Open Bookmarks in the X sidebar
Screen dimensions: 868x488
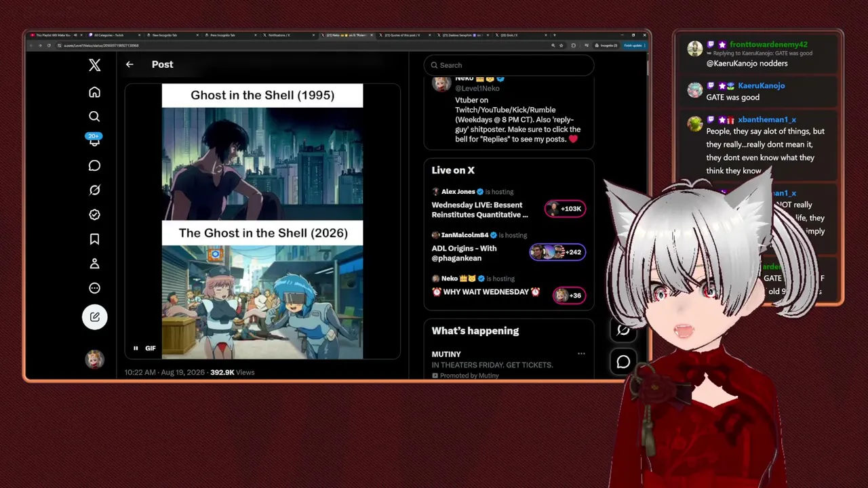point(94,239)
